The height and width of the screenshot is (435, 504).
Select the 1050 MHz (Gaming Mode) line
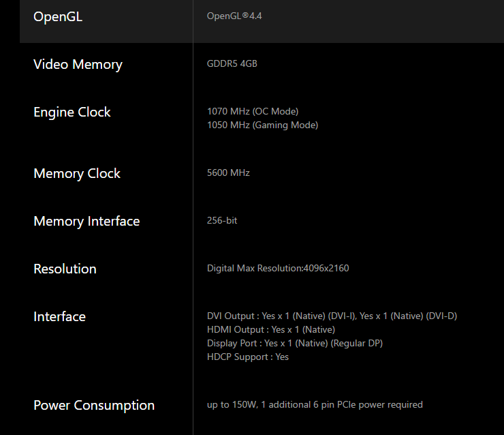tap(262, 125)
